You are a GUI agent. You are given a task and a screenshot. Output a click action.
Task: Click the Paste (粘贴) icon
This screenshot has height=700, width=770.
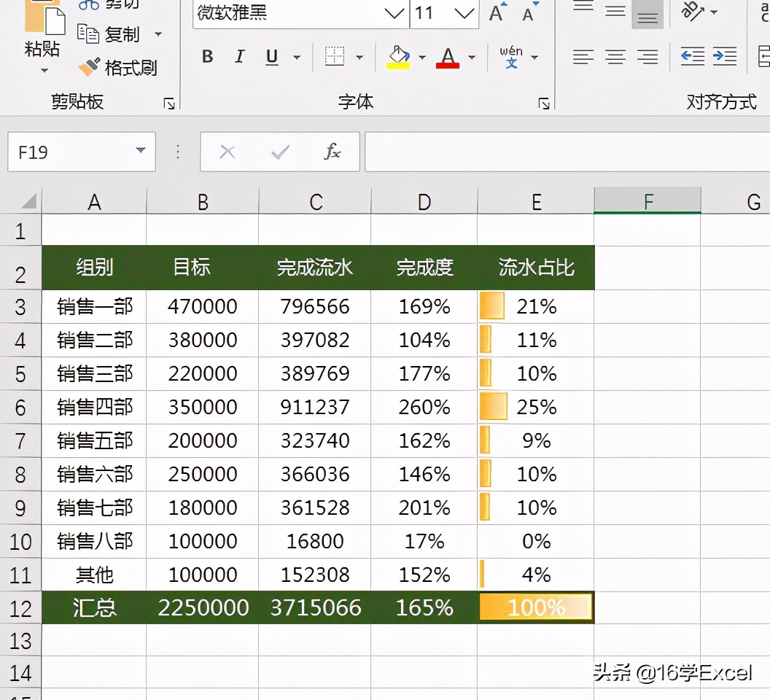44,17
